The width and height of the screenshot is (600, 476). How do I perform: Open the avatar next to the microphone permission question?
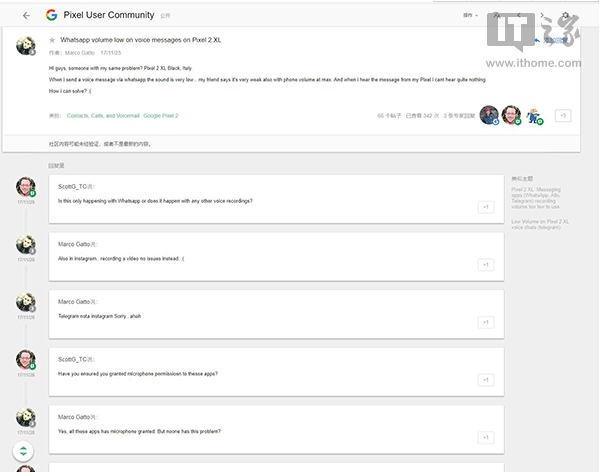[26, 359]
